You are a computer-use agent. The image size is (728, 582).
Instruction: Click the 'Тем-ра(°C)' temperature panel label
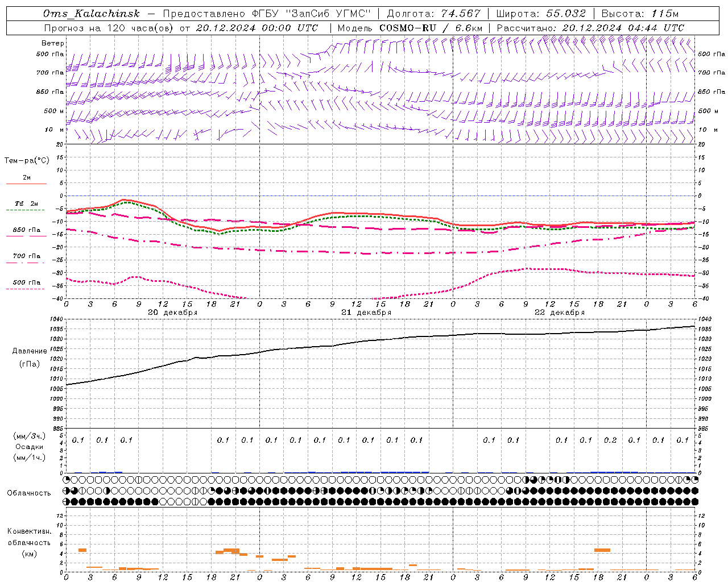coord(27,161)
